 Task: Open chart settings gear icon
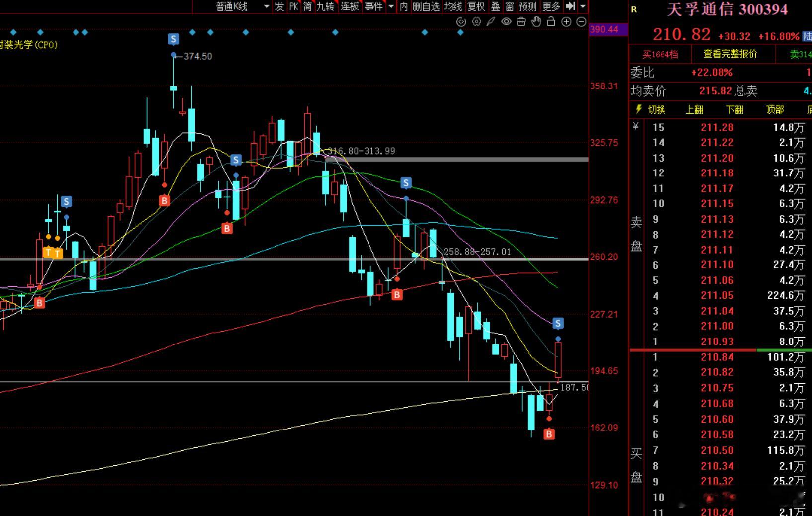476,22
